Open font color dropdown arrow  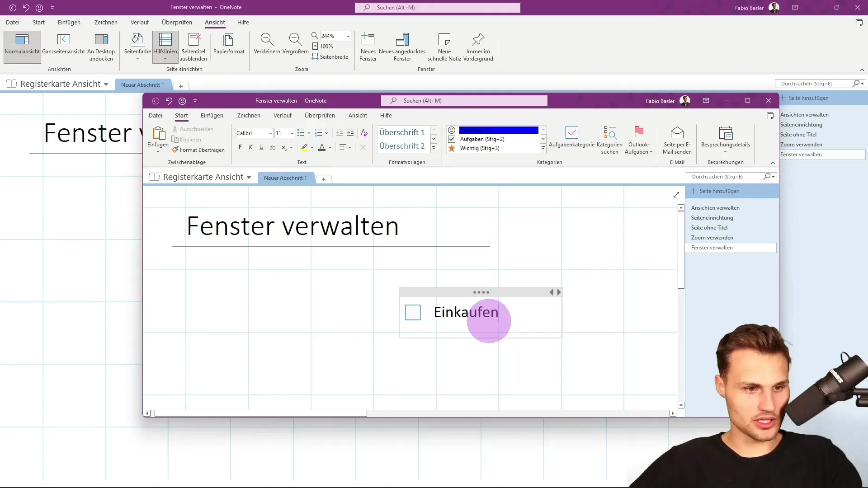tap(330, 147)
